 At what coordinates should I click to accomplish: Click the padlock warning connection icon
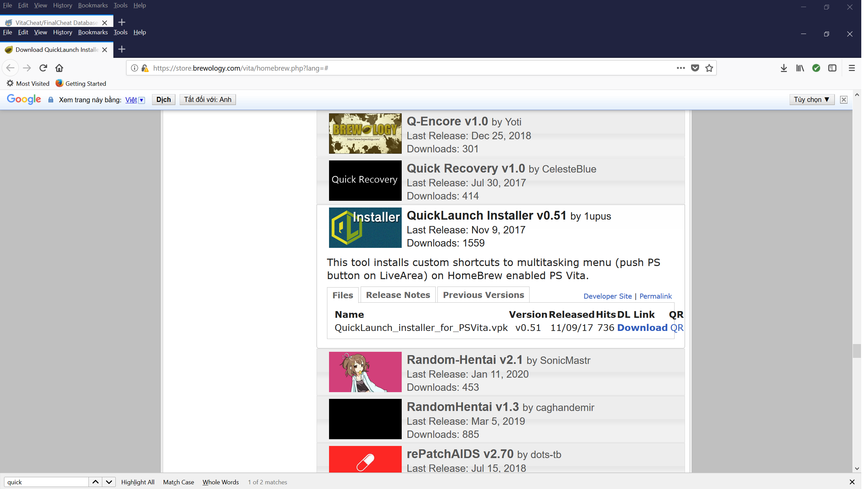tap(145, 68)
